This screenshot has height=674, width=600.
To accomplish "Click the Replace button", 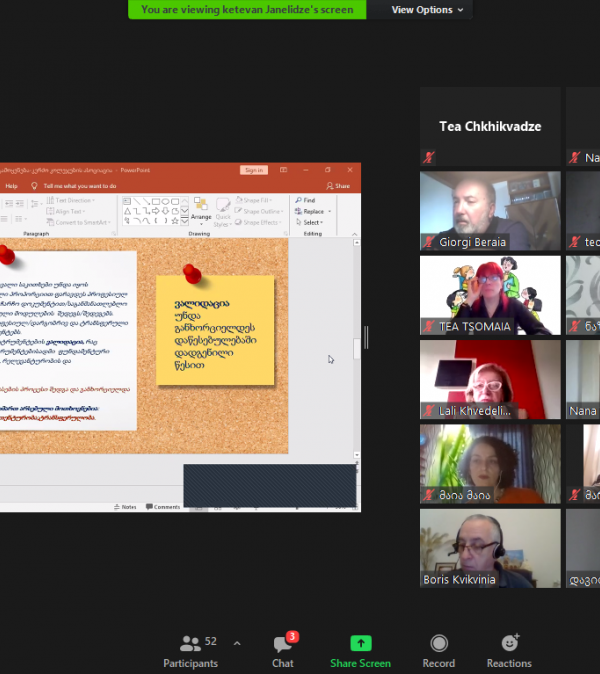I will [x=309, y=211].
